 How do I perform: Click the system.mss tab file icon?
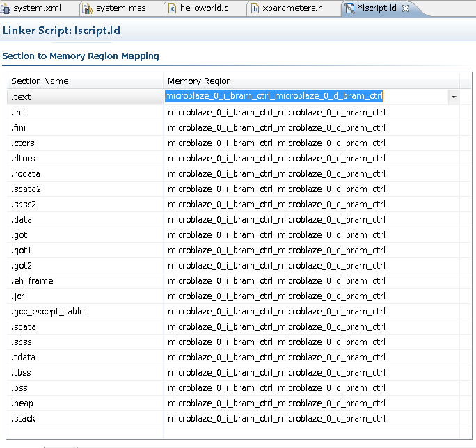pyautogui.click(x=87, y=8)
